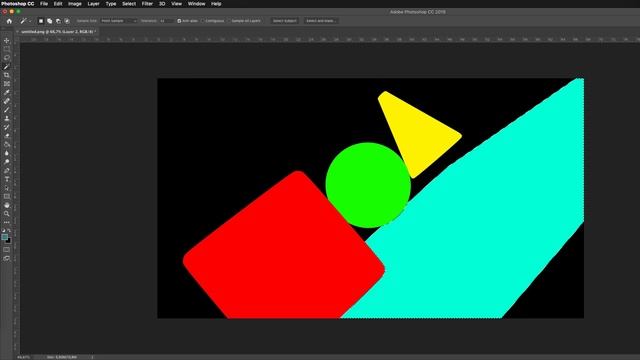The image size is (640, 360).
Task: Select the Horizontal Type tool
Action: tap(7, 179)
